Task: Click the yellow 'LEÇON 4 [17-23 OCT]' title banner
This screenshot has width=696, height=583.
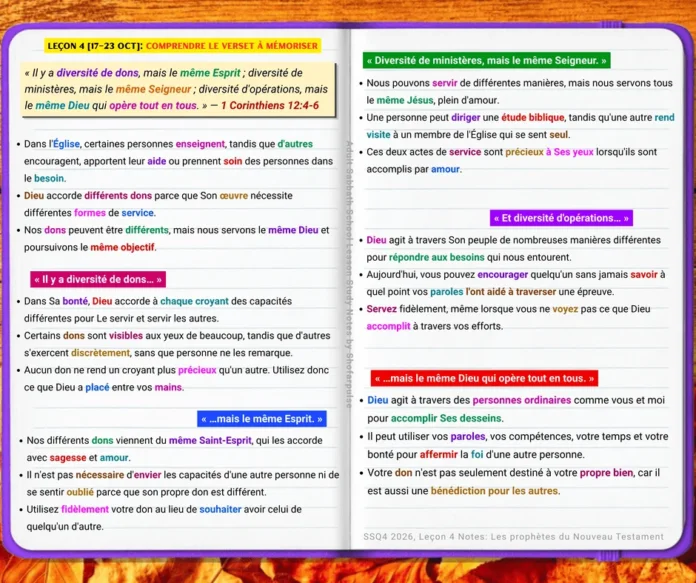Action: pyautogui.click(x=182, y=46)
